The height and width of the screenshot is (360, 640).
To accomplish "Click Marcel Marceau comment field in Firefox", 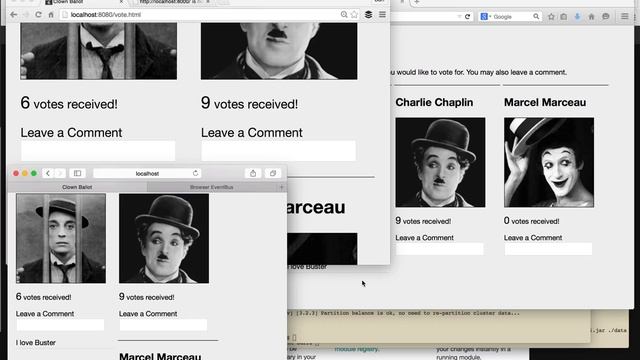I will pyautogui.click(x=548, y=249).
